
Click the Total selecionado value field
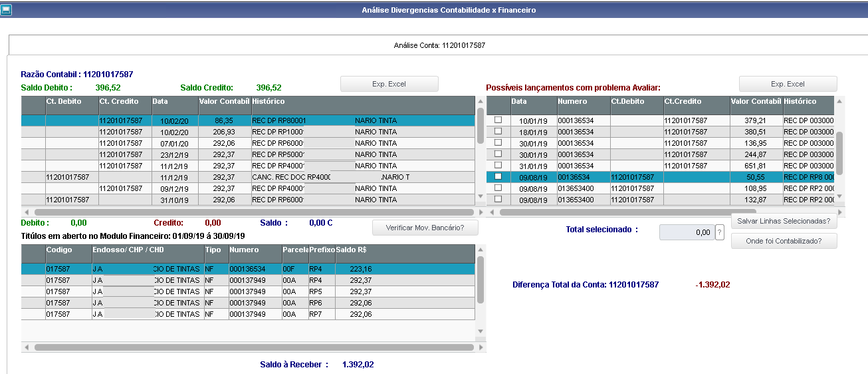(685, 232)
